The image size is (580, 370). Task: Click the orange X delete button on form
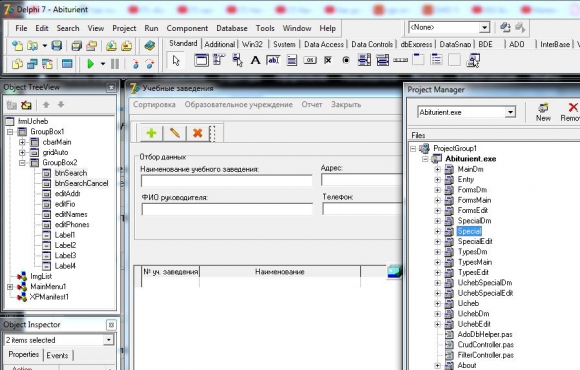198,133
